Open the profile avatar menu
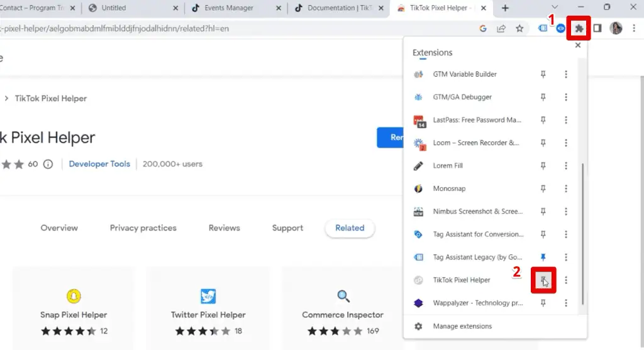644x350 pixels. tap(616, 28)
